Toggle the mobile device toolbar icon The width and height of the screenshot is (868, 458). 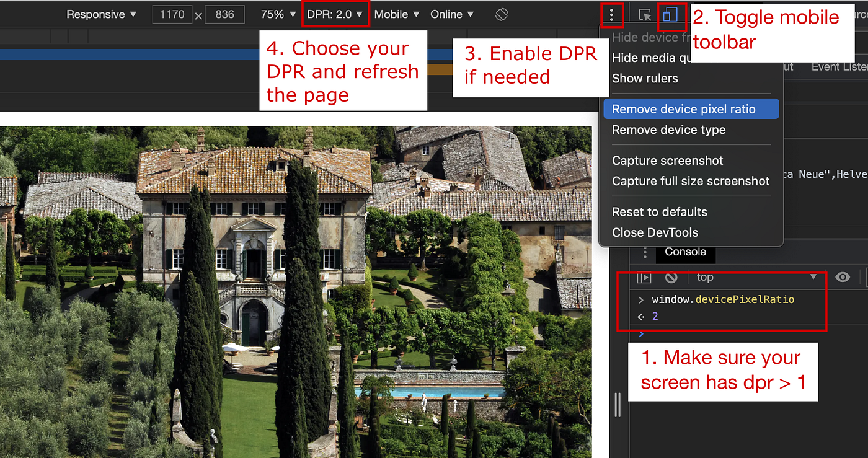coord(672,14)
